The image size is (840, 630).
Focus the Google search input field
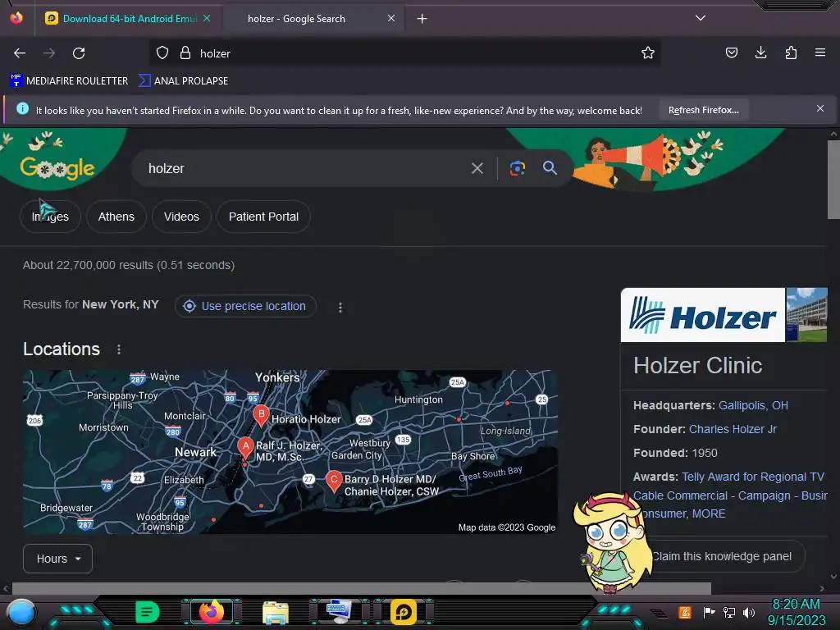[x=305, y=169]
